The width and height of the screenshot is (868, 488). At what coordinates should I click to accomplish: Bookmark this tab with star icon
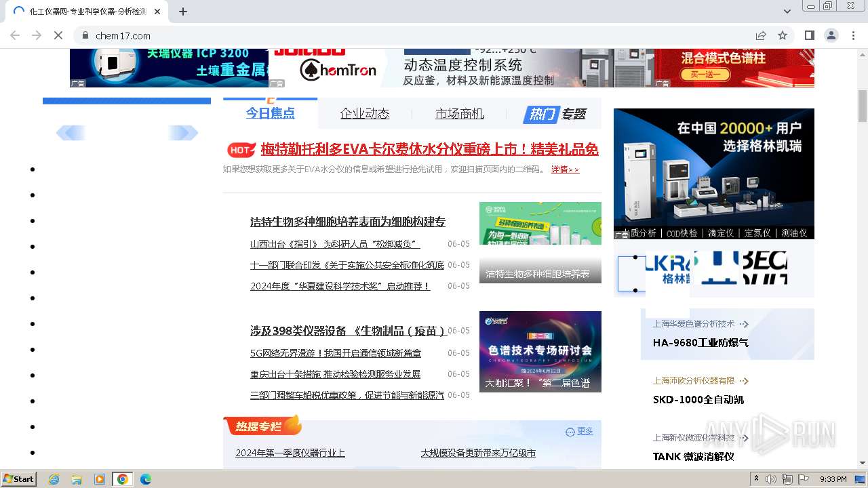[783, 35]
